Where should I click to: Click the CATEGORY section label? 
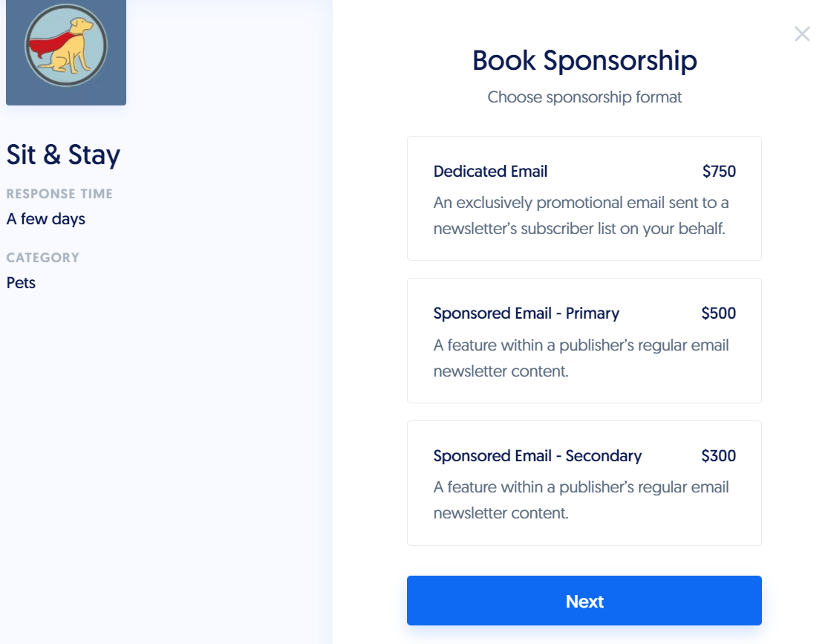pyautogui.click(x=43, y=258)
